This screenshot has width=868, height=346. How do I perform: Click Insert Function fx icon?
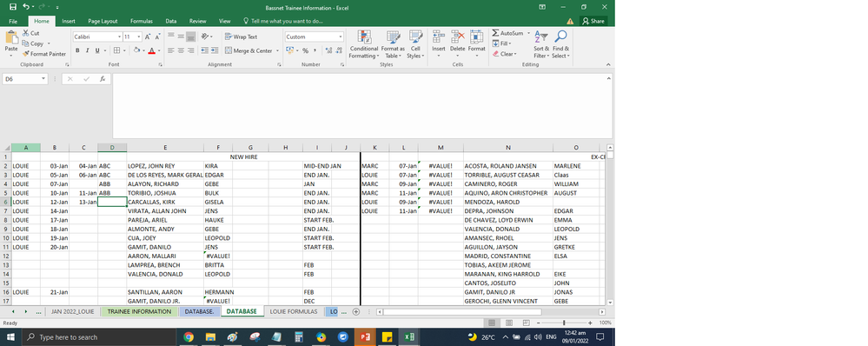point(103,79)
